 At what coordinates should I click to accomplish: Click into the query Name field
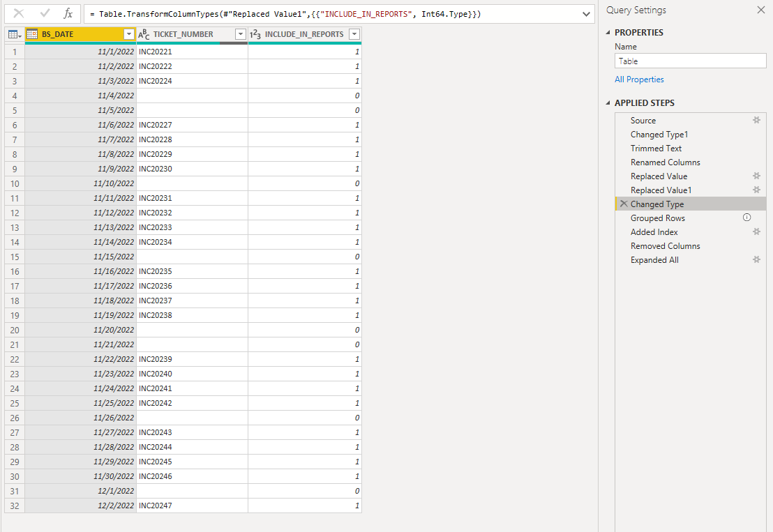pyautogui.click(x=690, y=61)
